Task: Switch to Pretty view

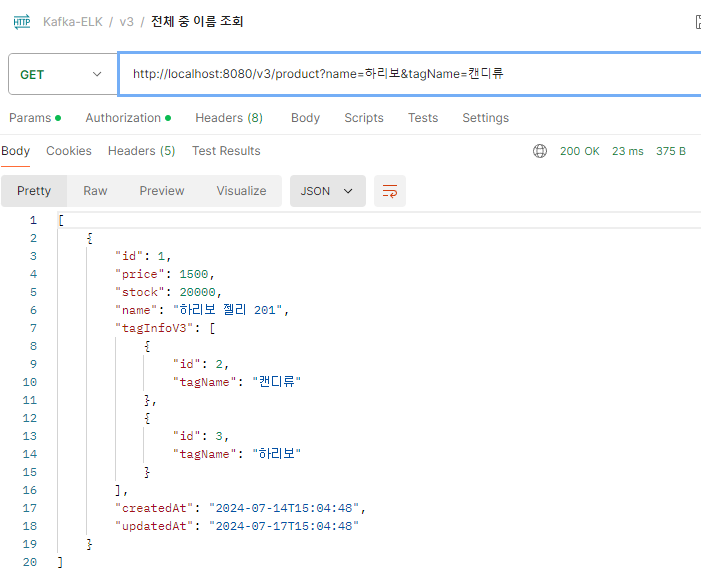Action: 34,191
